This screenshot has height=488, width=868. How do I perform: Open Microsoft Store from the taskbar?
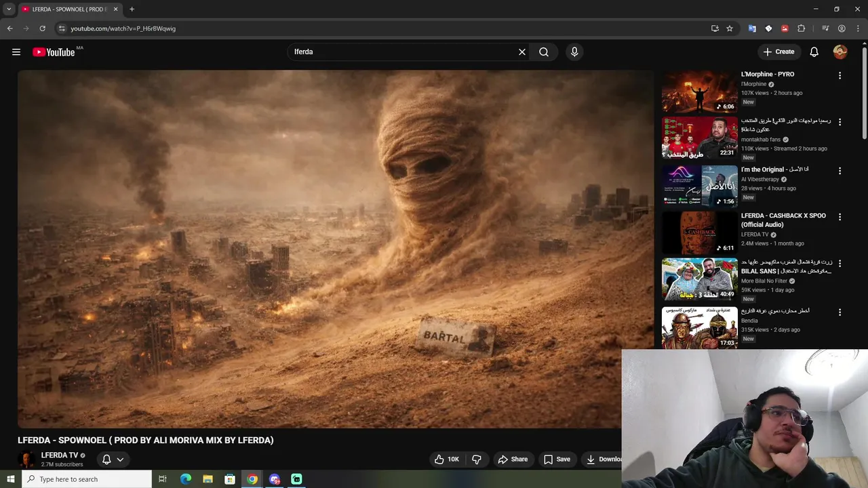(230, 479)
